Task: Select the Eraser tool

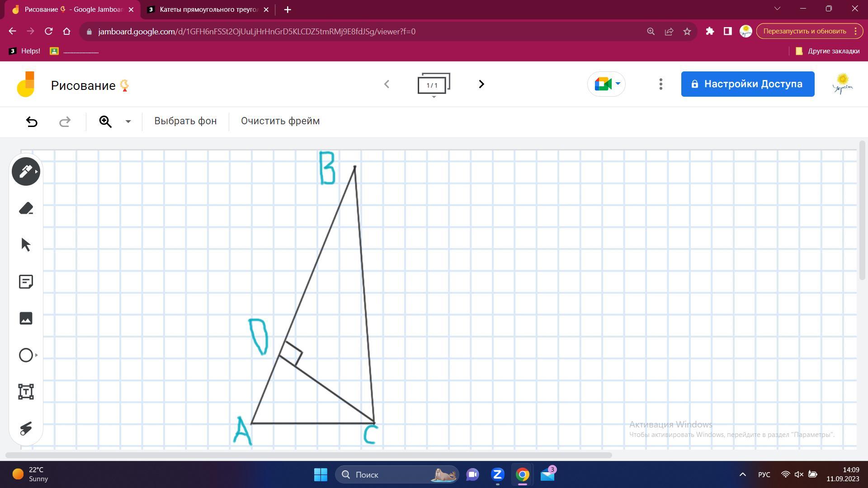Action: tap(26, 208)
